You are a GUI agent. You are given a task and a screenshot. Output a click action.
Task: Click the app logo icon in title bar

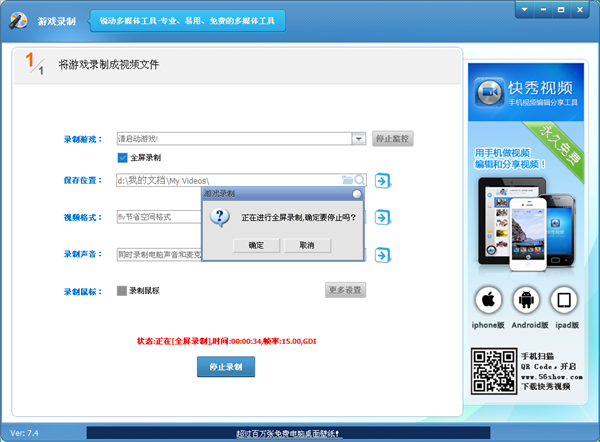click(18, 20)
